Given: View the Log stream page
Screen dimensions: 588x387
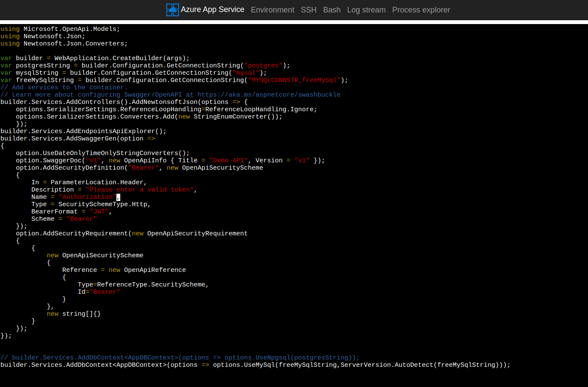Looking at the screenshot, I should (366, 10).
